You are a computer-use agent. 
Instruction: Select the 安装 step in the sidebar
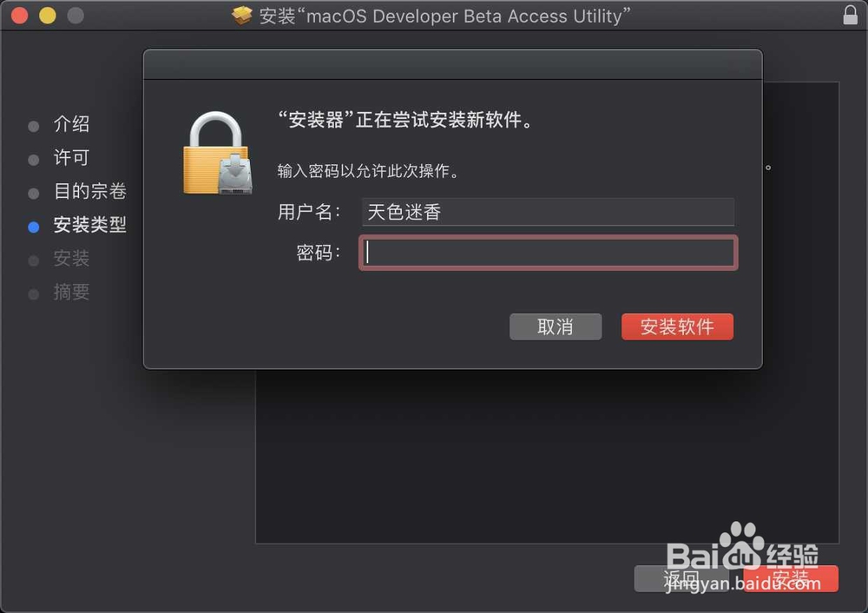coord(71,259)
